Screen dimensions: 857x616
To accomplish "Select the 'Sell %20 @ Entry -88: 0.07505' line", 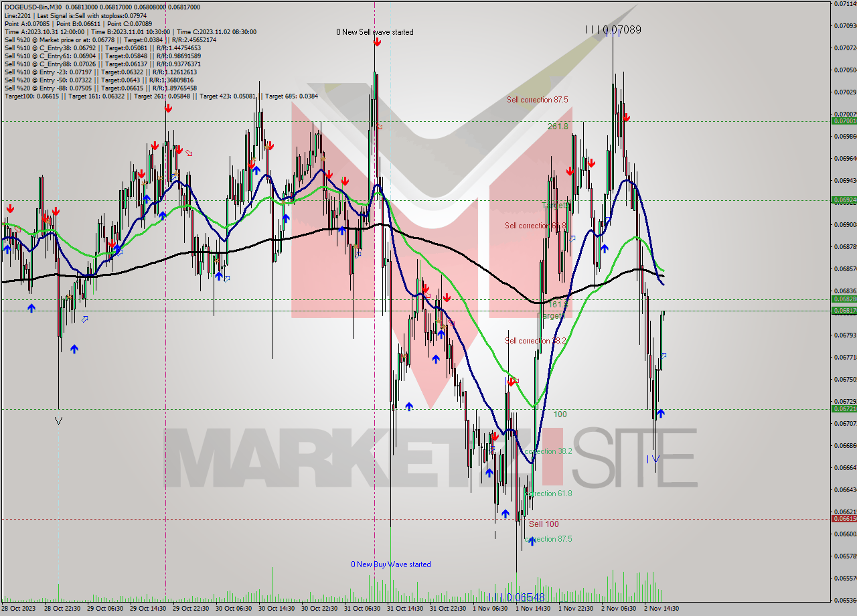I will pos(100,88).
